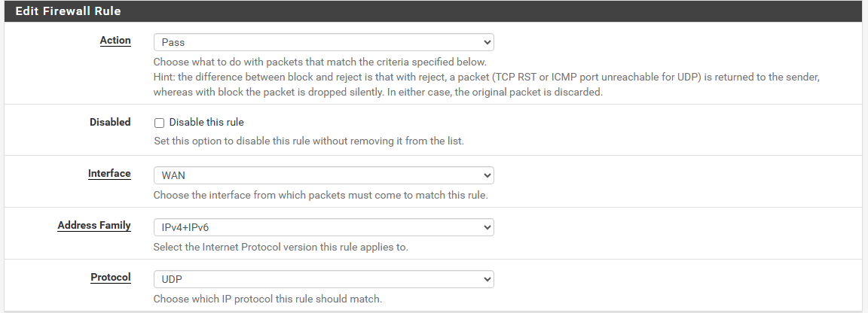Click the underlined Address Family label
868x313 pixels.
[94, 226]
